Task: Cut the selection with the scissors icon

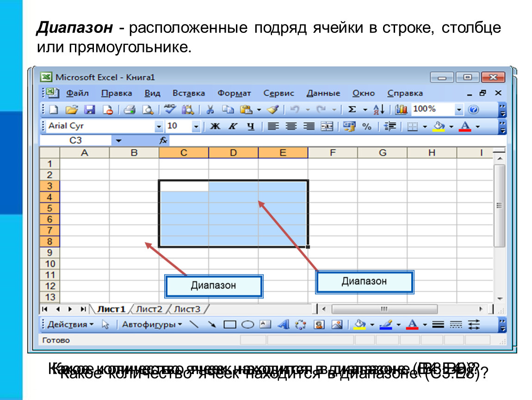Action: 210,109
